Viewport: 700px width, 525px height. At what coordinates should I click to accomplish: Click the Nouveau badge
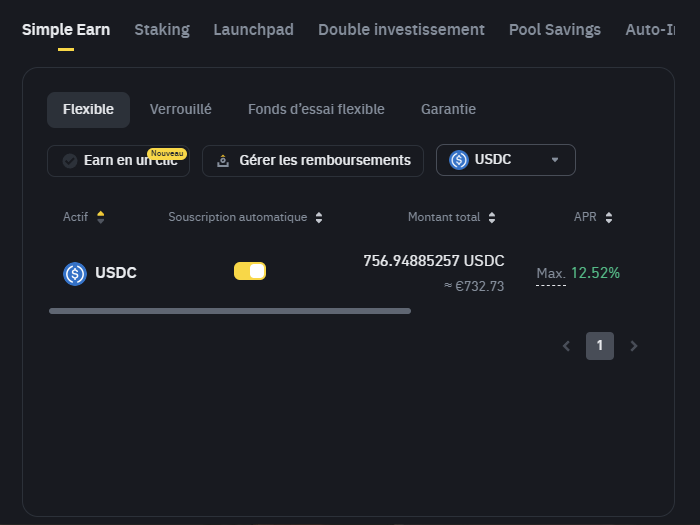pos(167,154)
